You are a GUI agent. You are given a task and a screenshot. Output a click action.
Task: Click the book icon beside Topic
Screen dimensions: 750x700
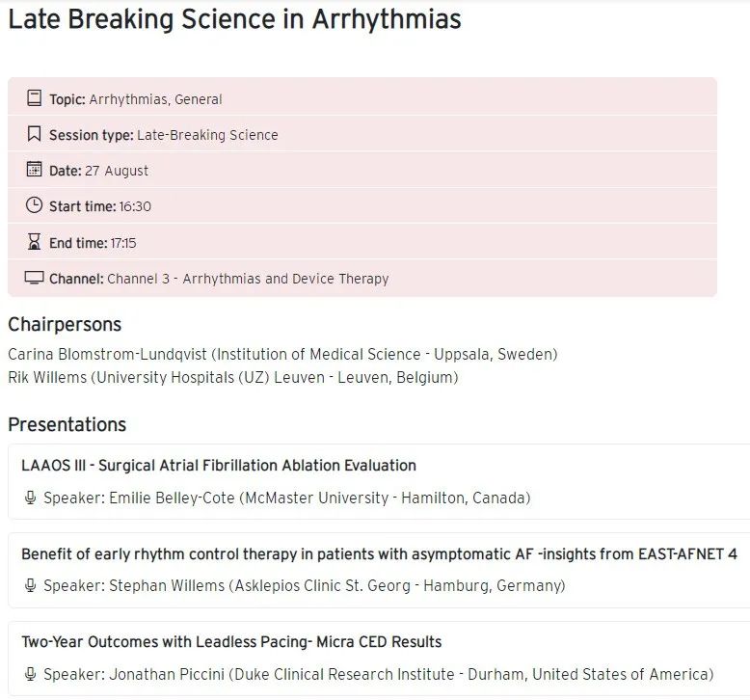coord(35,98)
